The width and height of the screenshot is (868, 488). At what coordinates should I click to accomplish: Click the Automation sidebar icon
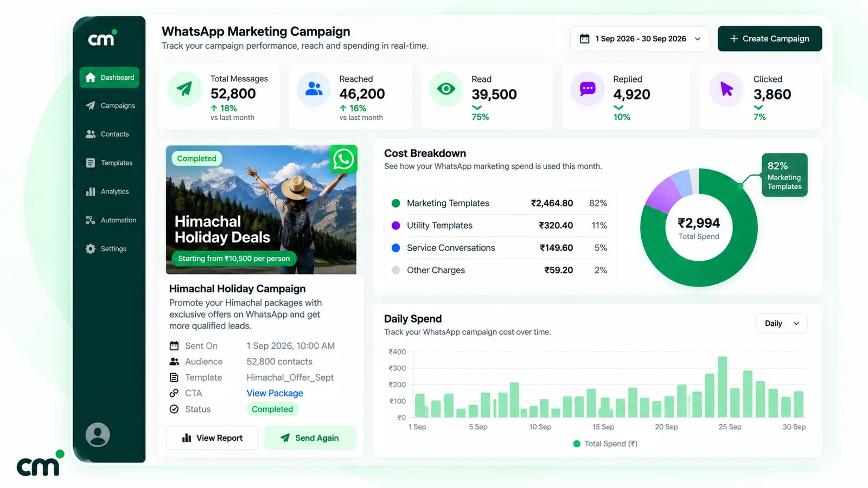pos(91,220)
